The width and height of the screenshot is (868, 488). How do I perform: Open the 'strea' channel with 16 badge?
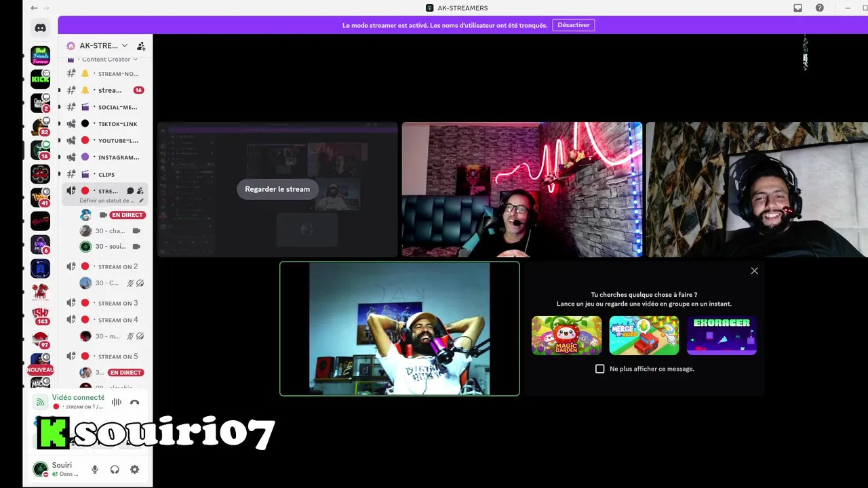pos(105,90)
